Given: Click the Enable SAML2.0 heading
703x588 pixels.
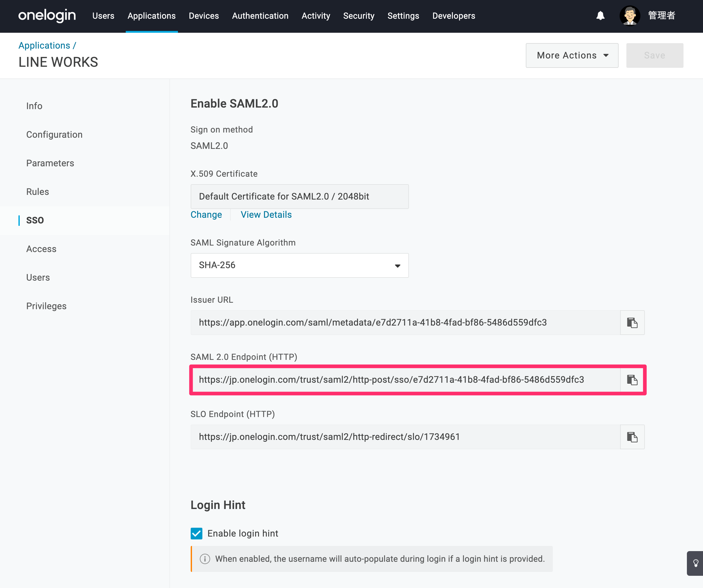Looking at the screenshot, I should pos(234,104).
